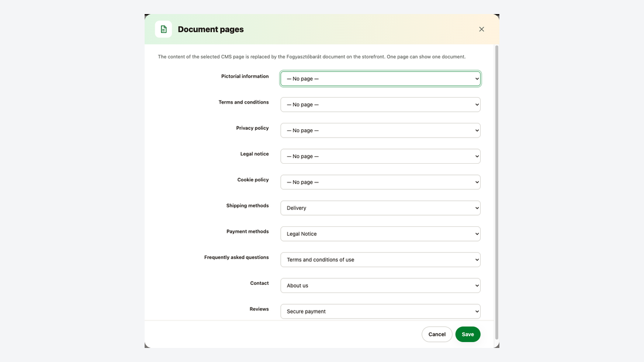Click the document icon beside Document pages
Image resolution: width=644 pixels, height=362 pixels.
tap(163, 29)
